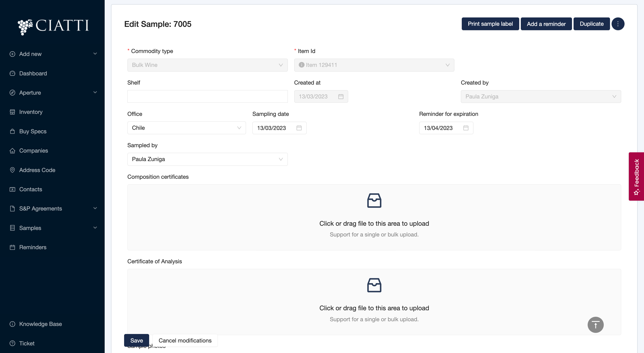
Task: Click the Save button
Action: tap(136, 340)
